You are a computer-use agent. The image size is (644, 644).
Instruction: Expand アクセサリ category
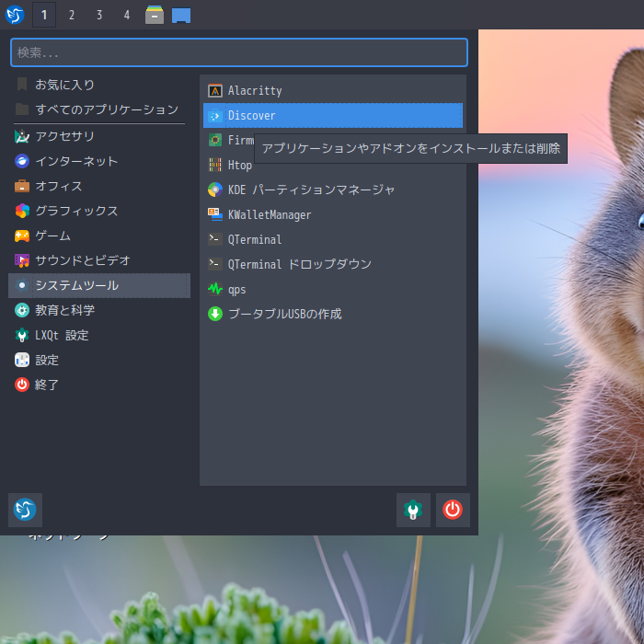pyautogui.click(x=64, y=136)
